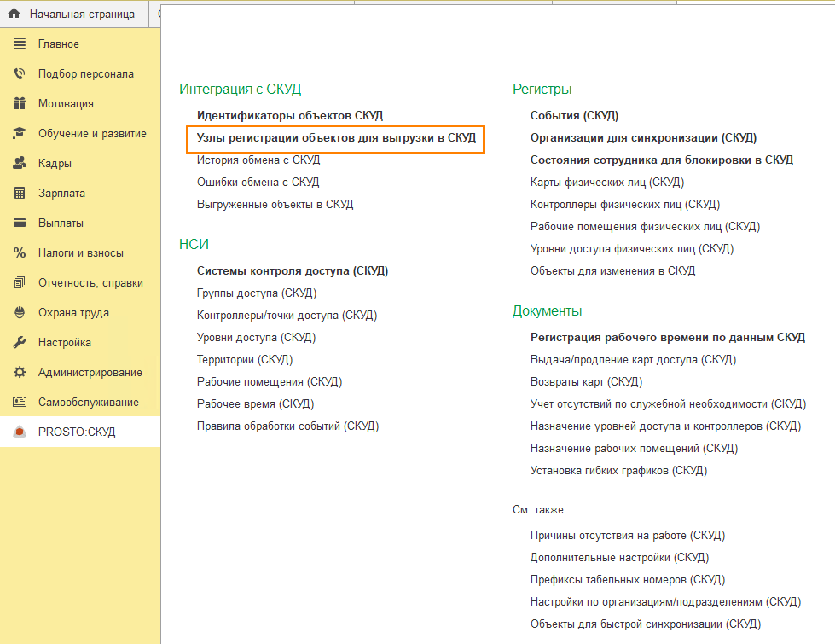This screenshot has height=644, width=835.
Task: Click the Администрирование gear icon
Action: click(x=20, y=373)
